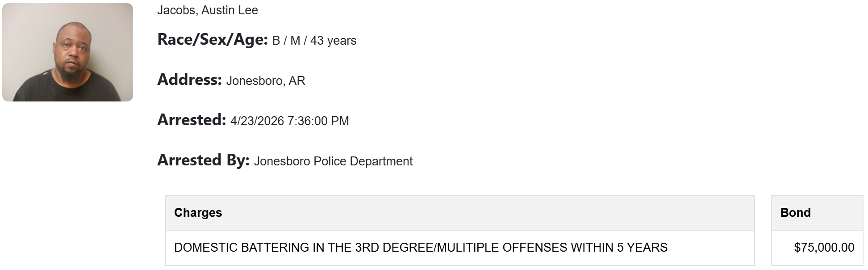Click "Jonesboro Police Department" agency text
868x270 pixels.
(333, 161)
